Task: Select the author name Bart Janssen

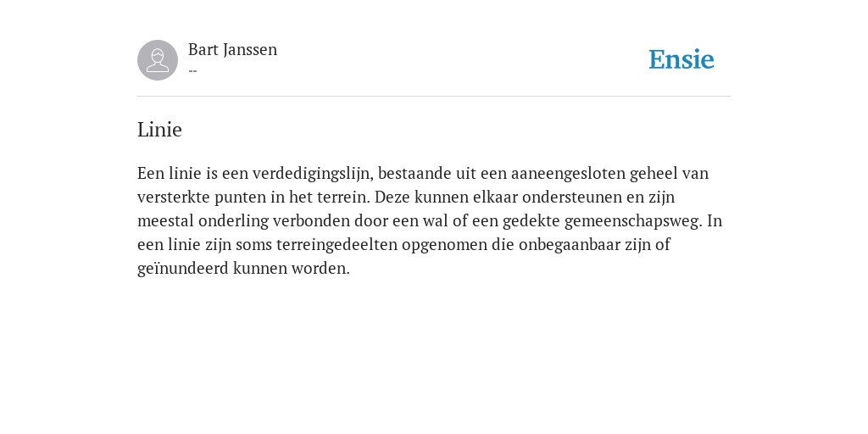Action: click(232, 49)
